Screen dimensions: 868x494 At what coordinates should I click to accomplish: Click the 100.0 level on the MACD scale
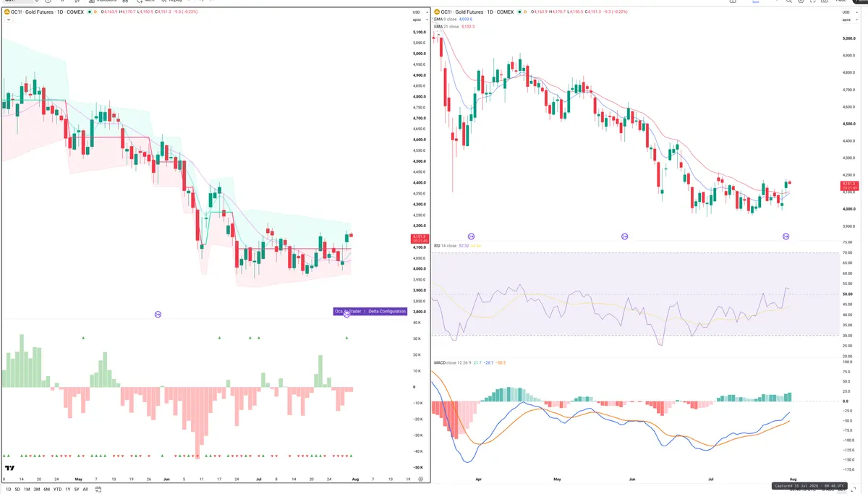click(848, 362)
